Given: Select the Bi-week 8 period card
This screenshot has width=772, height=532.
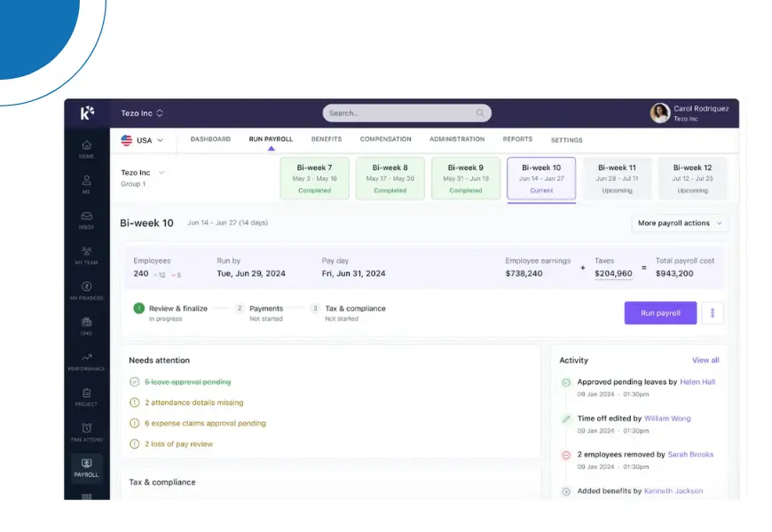Looking at the screenshot, I should point(390,178).
